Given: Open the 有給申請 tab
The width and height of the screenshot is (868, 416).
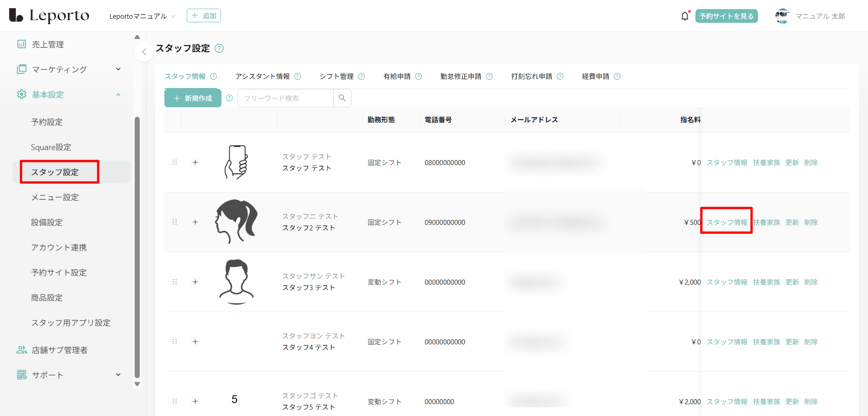Looking at the screenshot, I should 397,77.
